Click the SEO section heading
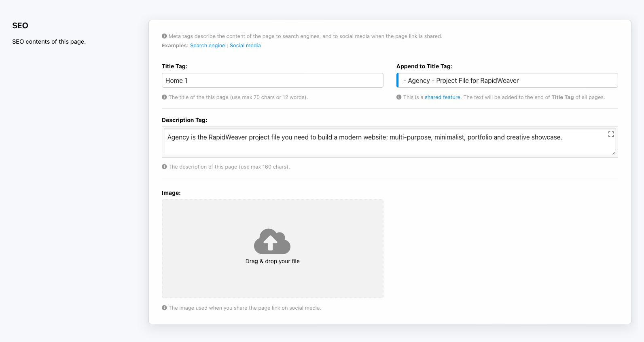This screenshot has width=644, height=342. (20, 25)
